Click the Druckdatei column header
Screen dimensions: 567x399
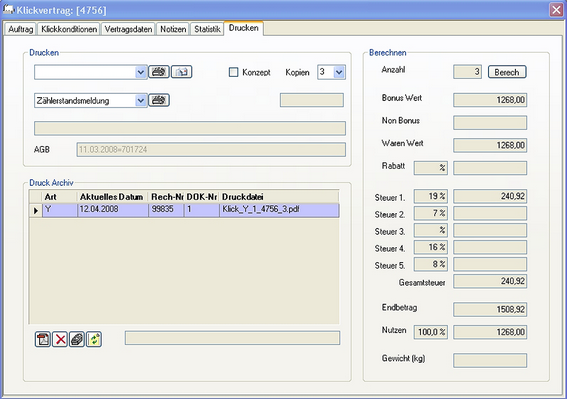click(x=279, y=197)
